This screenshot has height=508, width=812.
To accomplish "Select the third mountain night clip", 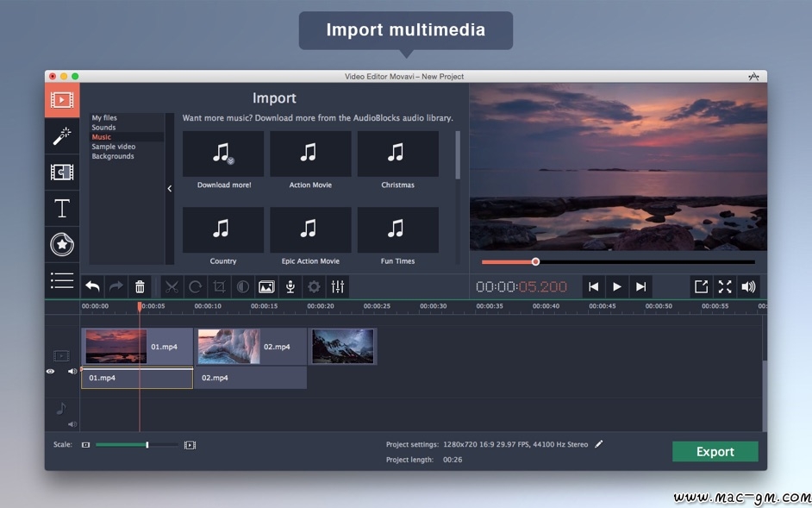I will tap(343, 346).
